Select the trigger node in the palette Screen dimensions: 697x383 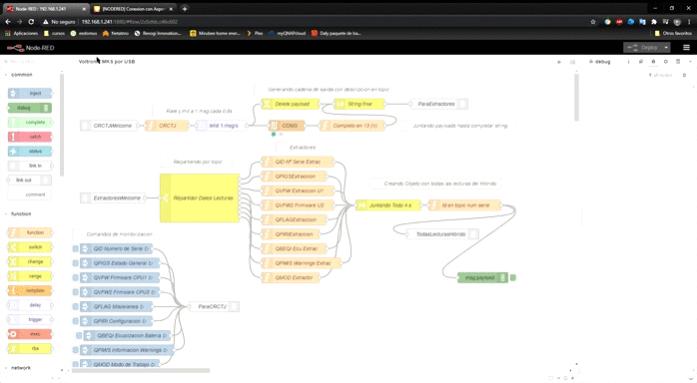pos(30,319)
